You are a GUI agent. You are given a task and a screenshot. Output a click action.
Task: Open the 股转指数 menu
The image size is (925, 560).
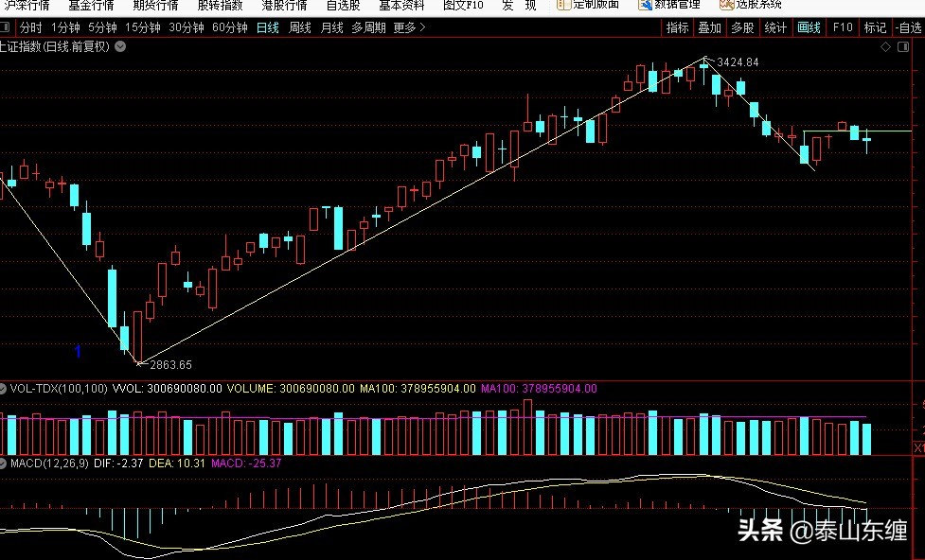tap(220, 6)
